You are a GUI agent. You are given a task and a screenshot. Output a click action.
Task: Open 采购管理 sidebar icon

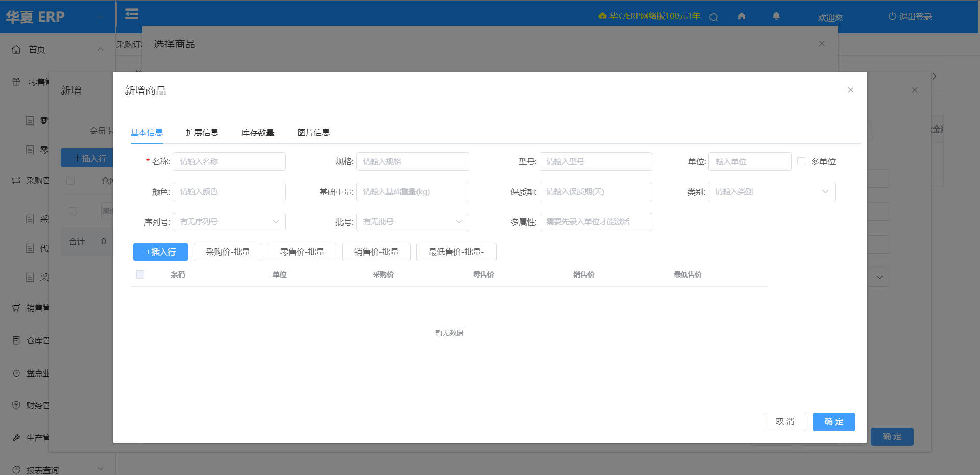(16, 180)
